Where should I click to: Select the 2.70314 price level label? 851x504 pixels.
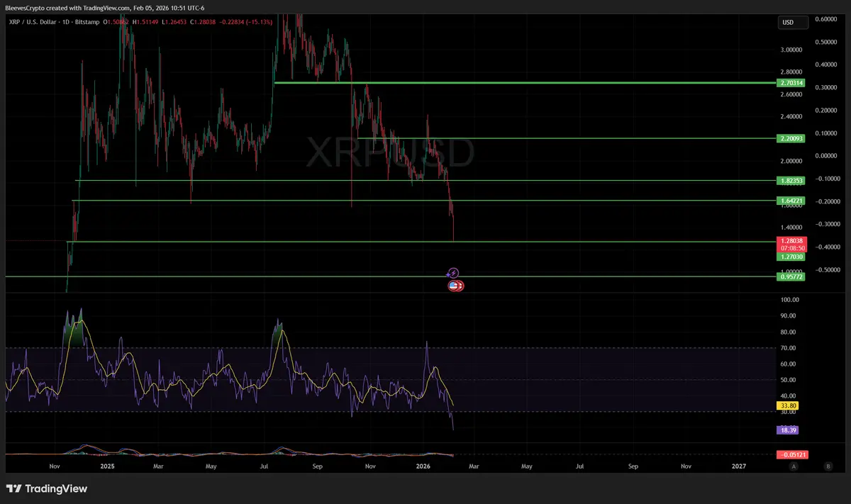[x=791, y=83]
